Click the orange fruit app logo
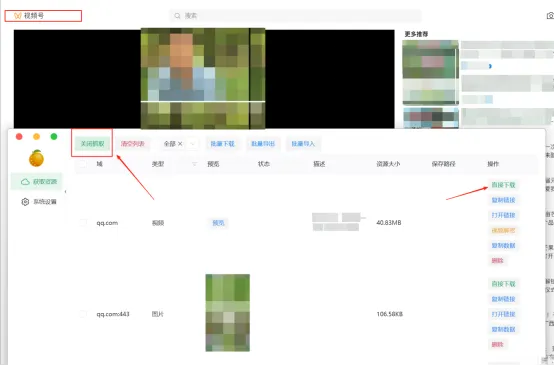Viewport: 554px width, 366px height. point(36,158)
